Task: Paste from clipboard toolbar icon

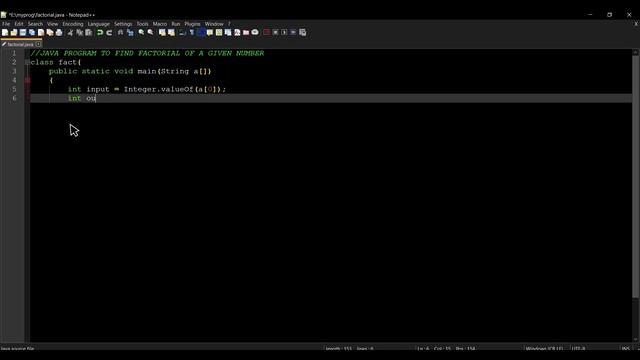Action: pos(89,32)
